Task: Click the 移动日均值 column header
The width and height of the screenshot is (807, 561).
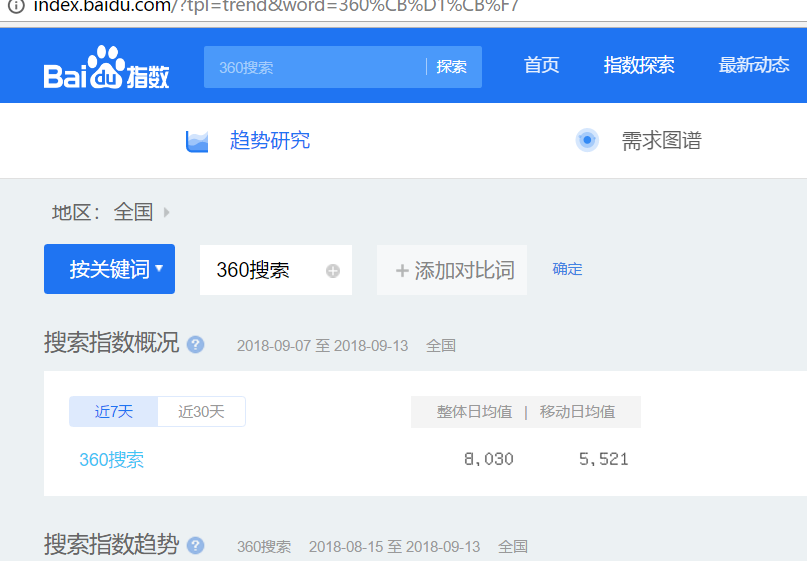Action: 577,412
